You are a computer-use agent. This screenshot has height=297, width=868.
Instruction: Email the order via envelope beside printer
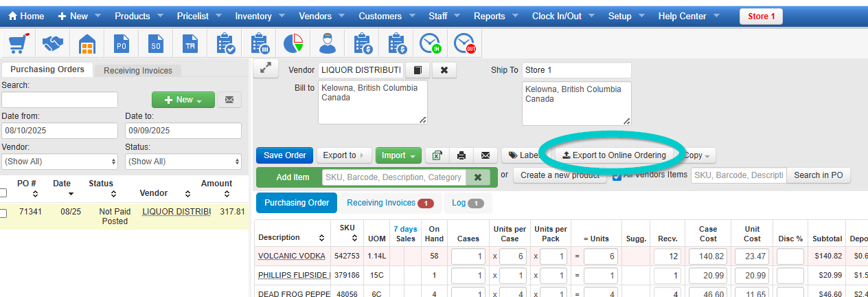click(x=486, y=155)
